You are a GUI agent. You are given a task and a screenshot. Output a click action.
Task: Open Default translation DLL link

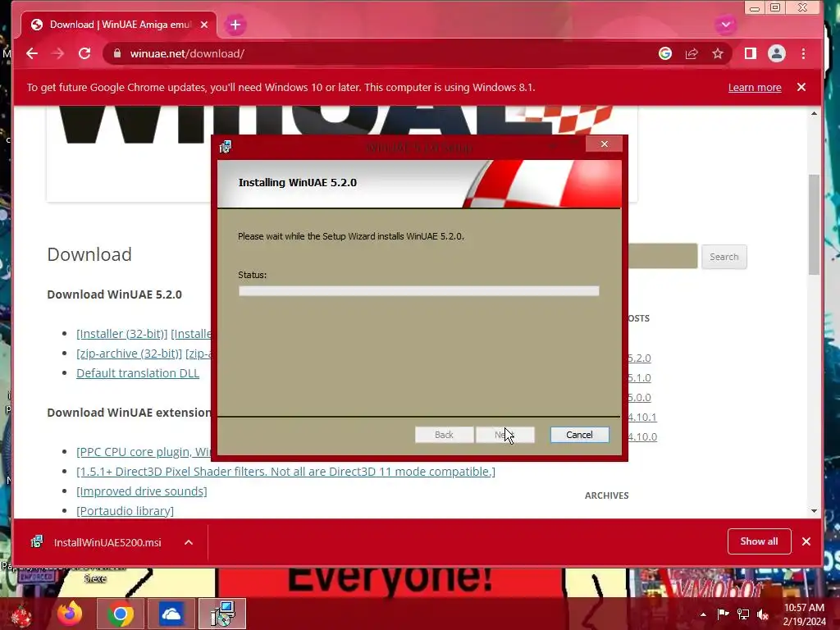[138, 373]
